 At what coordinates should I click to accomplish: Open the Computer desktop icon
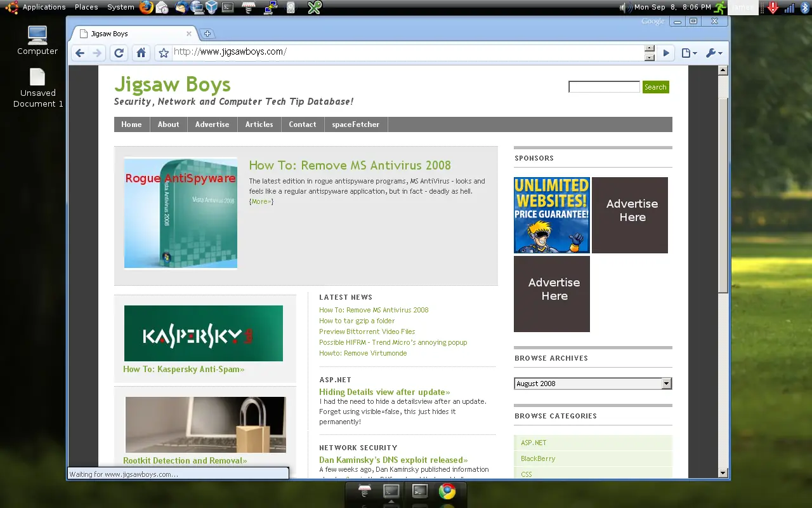37,41
